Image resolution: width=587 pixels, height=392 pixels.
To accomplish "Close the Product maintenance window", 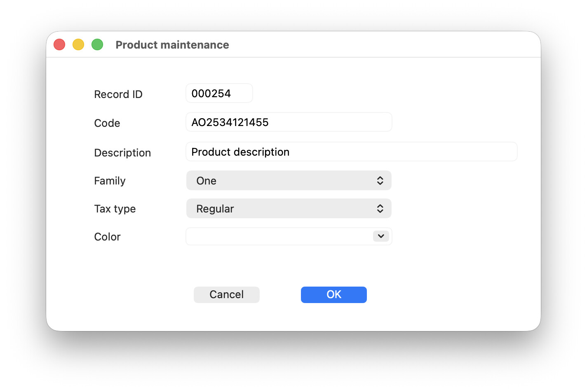I will click(x=59, y=44).
